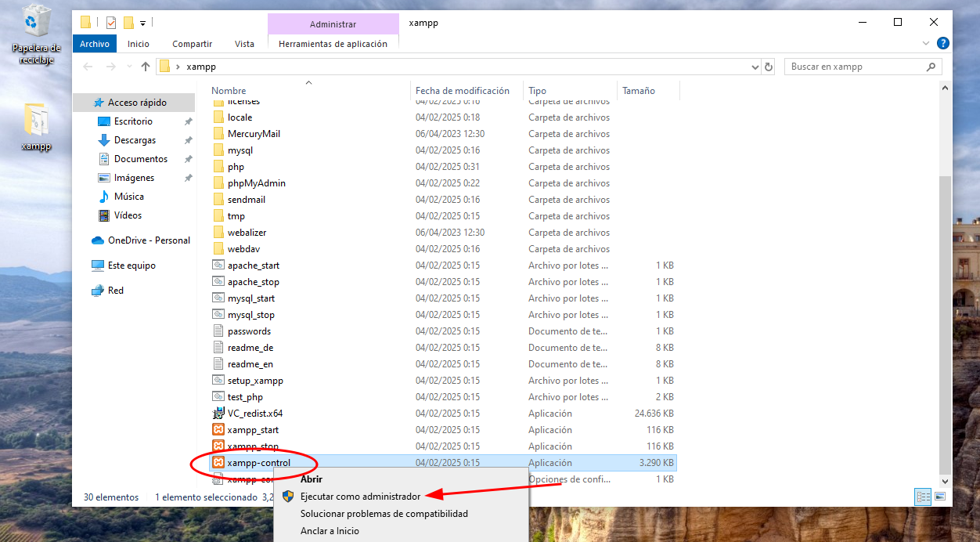
Task: Switch to details view in status bar
Action: (924, 497)
